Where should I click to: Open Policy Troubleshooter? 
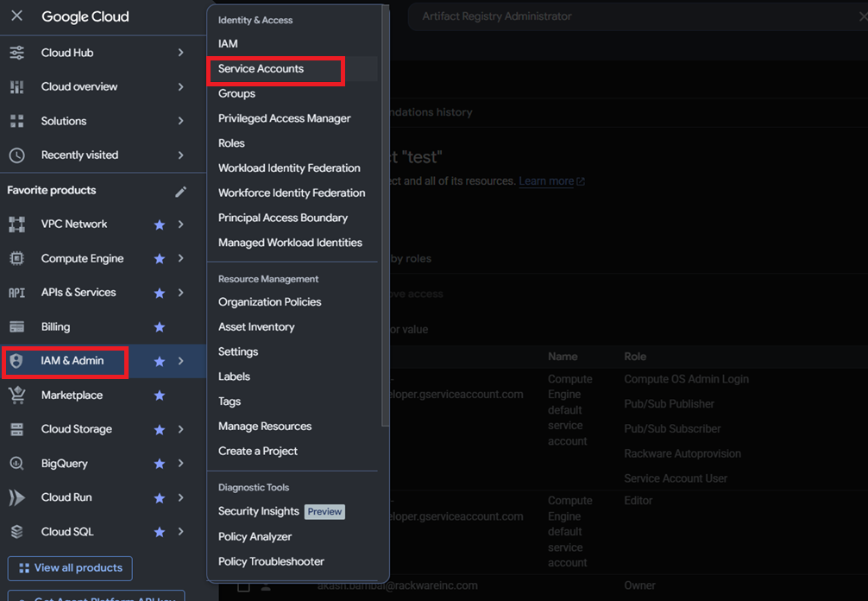click(271, 561)
